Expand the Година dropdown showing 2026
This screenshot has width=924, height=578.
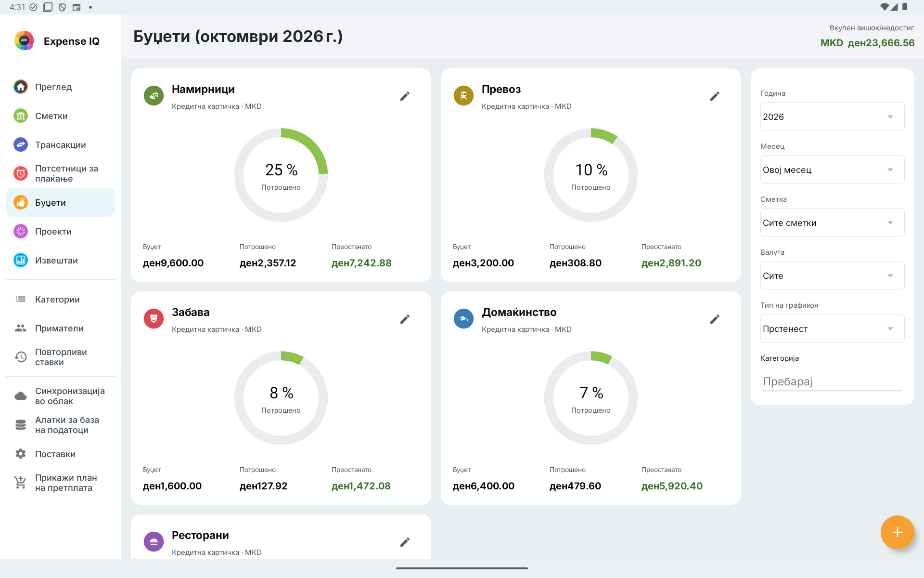point(832,117)
